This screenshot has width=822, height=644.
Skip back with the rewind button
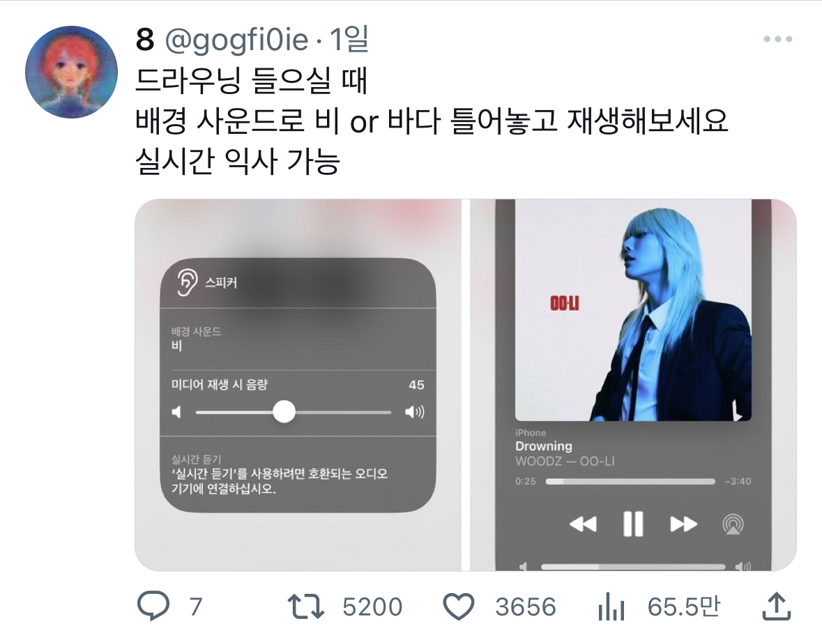(583, 523)
